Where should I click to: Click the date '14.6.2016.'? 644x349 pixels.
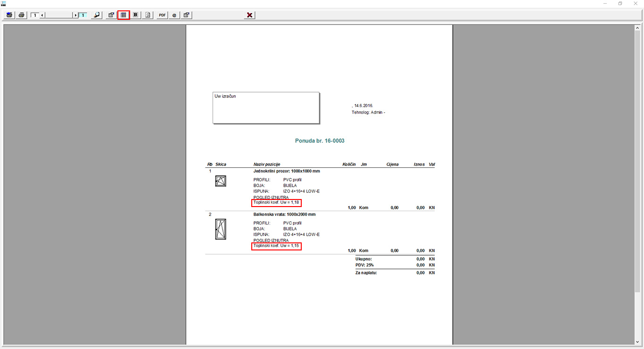(x=363, y=106)
